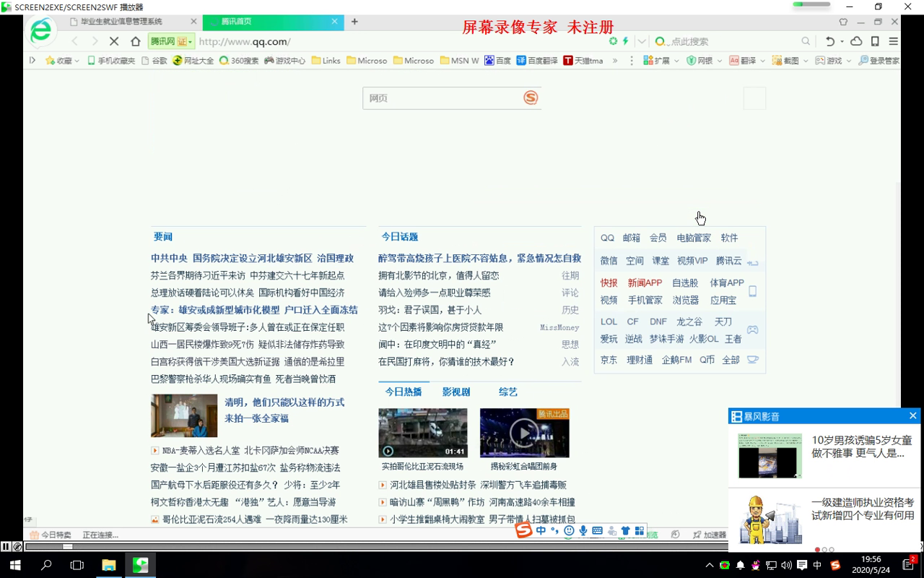
Task: Play the 实拍哥伦比亚泥石流现场 video thumbnail
Action: click(x=423, y=433)
